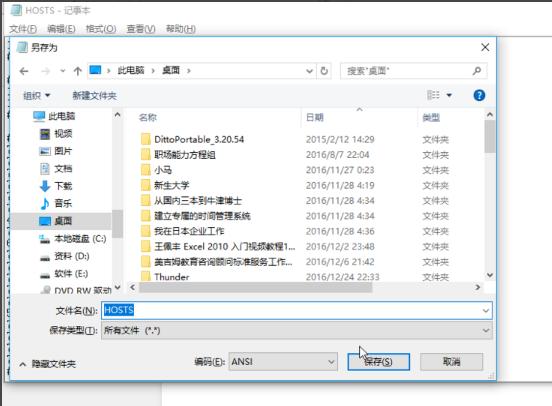Click the 取消 button

coord(451,362)
